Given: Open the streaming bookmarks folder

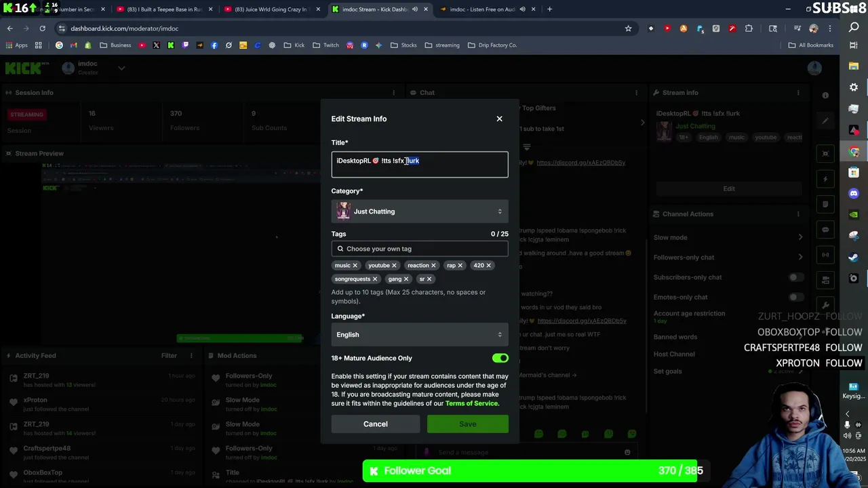Looking at the screenshot, I should [x=442, y=45].
